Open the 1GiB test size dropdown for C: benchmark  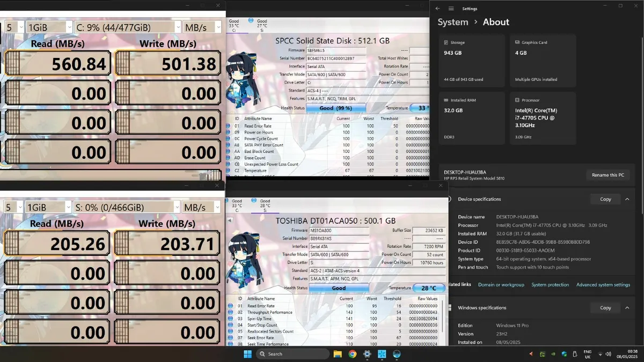(49, 27)
